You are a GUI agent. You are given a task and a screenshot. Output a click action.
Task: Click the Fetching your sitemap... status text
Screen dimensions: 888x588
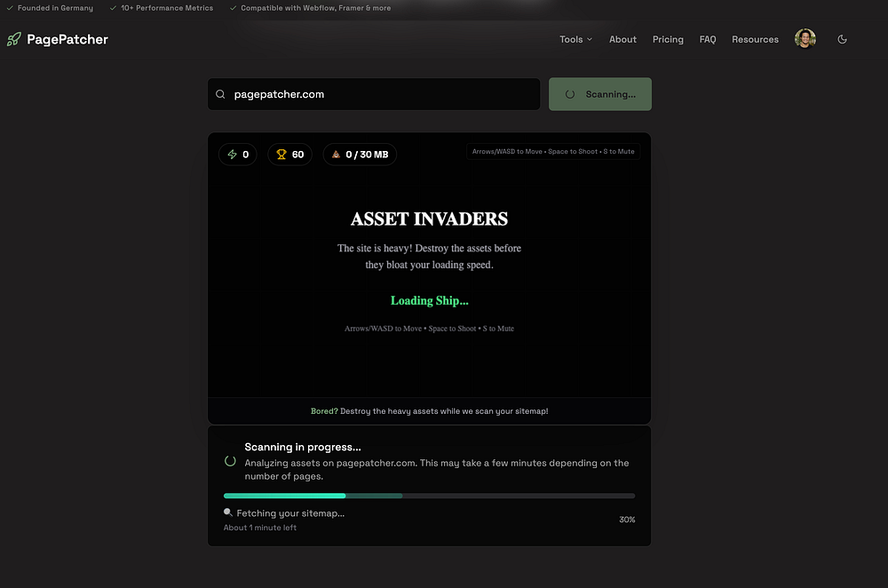(x=290, y=513)
